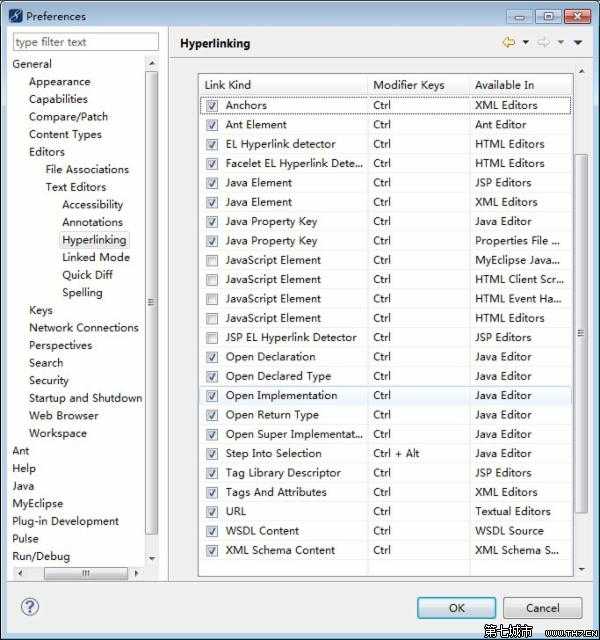
Task: Select the Tag Library Descriptor row
Action: tap(386, 473)
